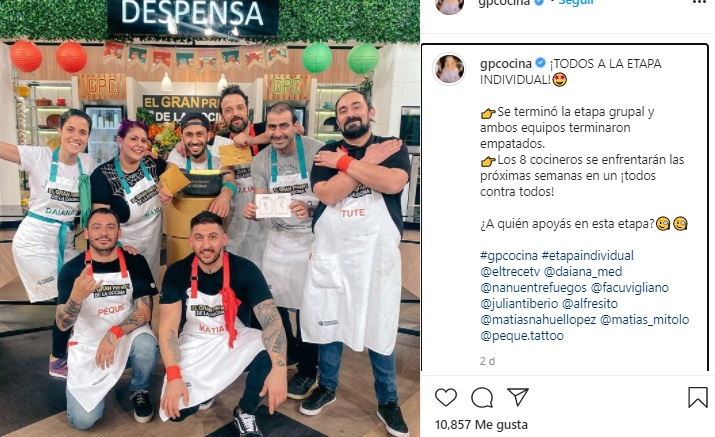Click the group photo of the cooks
This screenshot has height=437, width=715.
[210, 218]
